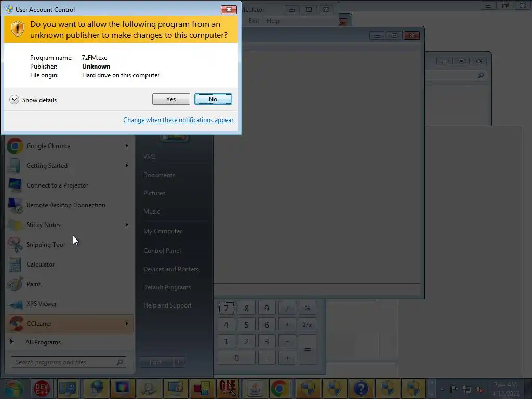The width and height of the screenshot is (532, 399).
Task: Open 'Change when these notifications appear' link
Action: point(178,120)
